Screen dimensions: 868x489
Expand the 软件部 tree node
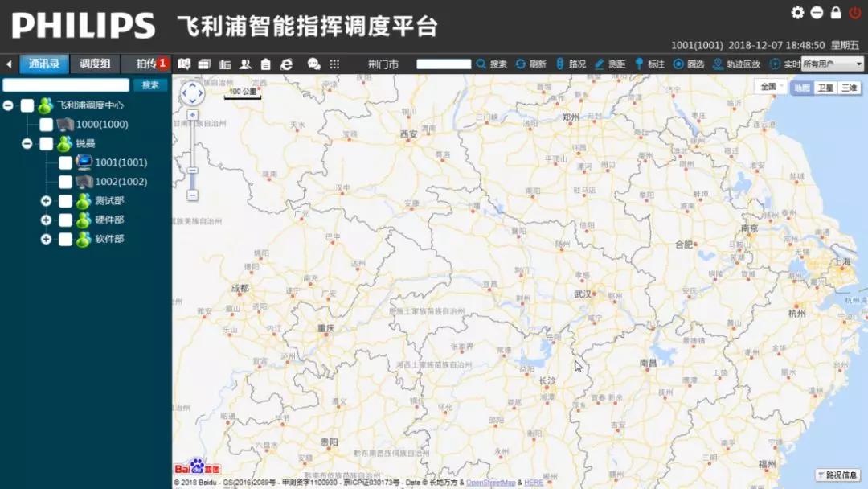coord(46,239)
